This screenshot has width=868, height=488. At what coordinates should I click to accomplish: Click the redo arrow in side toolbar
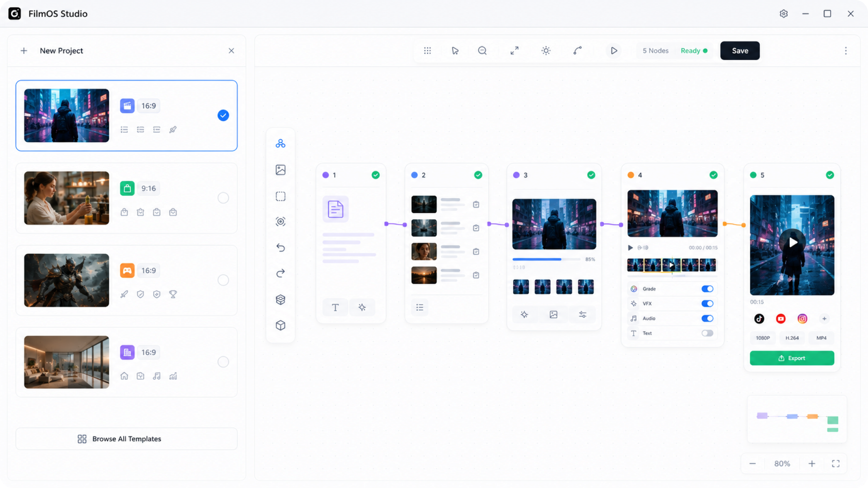[280, 273]
